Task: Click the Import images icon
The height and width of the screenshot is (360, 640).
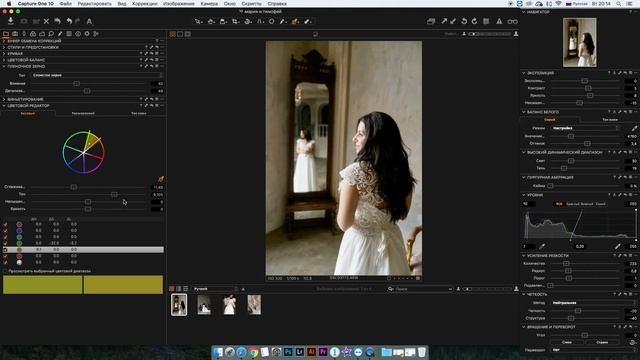Action: coord(11,21)
